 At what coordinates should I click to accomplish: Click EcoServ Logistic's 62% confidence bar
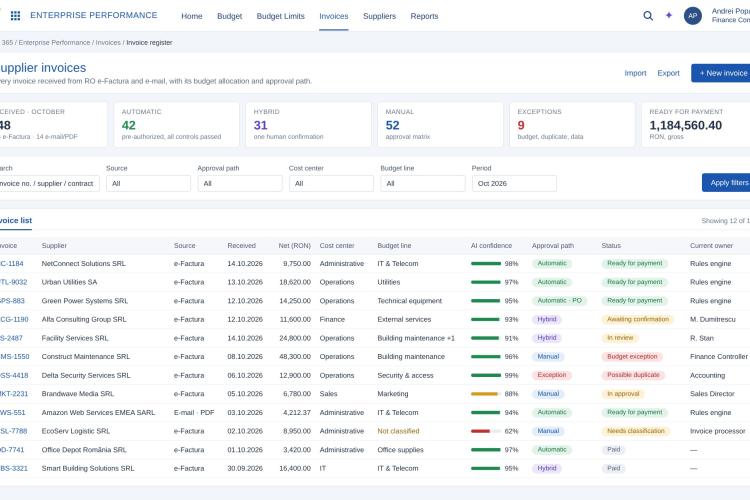(x=486, y=431)
